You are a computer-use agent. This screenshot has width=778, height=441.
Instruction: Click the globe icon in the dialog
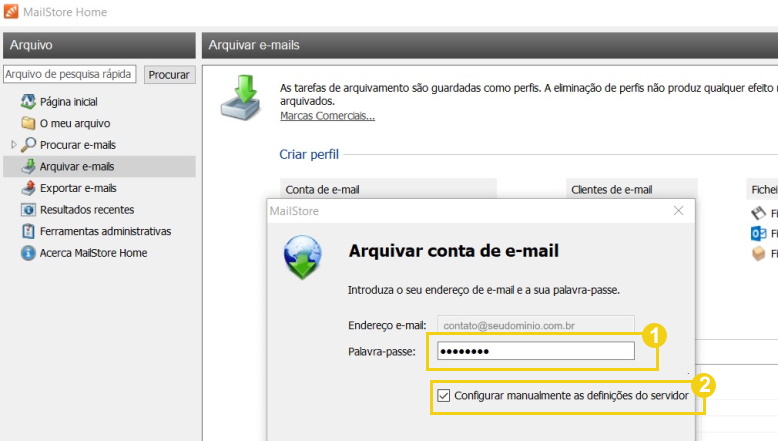pos(303,256)
